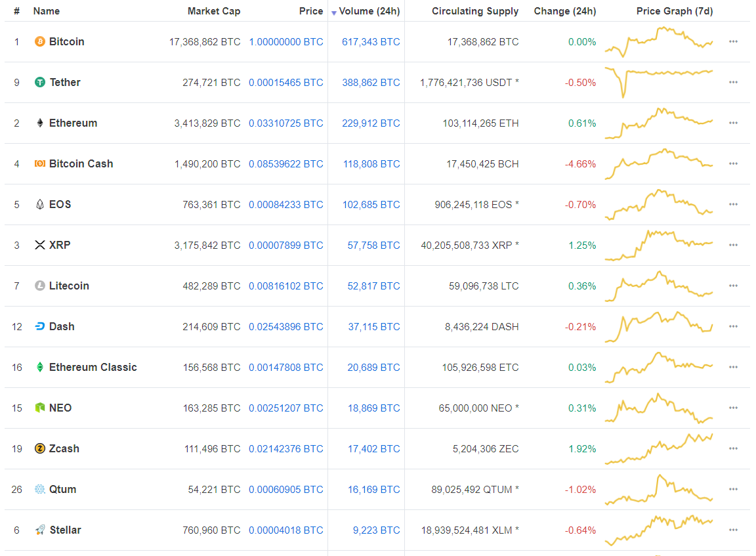Click Ethereum Classic's 7-day price graph
This screenshot has height=556, width=756.
tap(659, 367)
